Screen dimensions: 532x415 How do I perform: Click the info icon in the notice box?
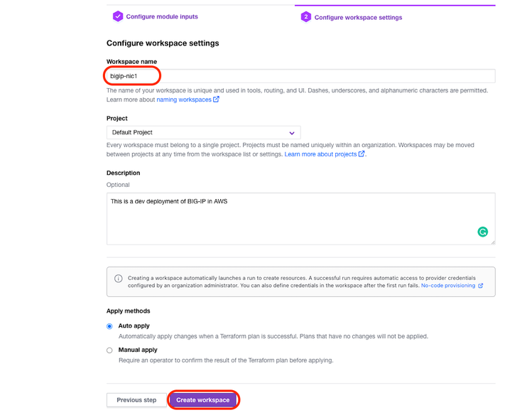click(119, 279)
